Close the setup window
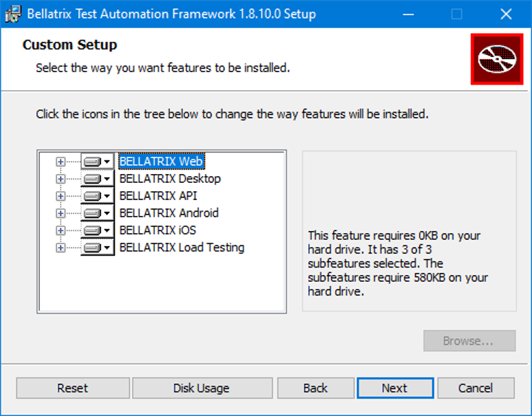The width and height of the screenshot is (532, 416). (506, 14)
